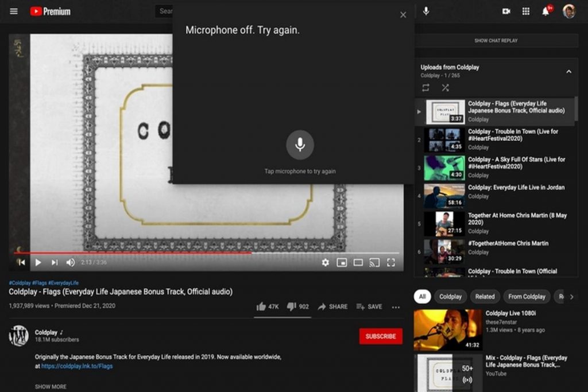Enable playlist loop for Uploads from Coldplay
588x392 pixels.
(425, 87)
